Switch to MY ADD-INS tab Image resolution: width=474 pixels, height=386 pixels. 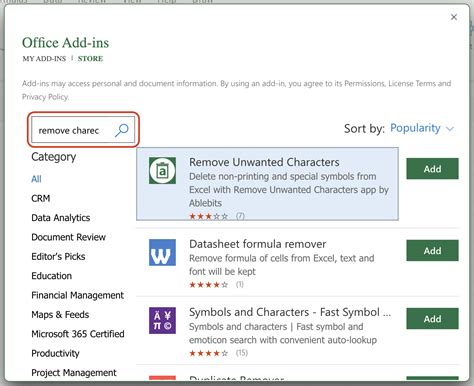44,59
